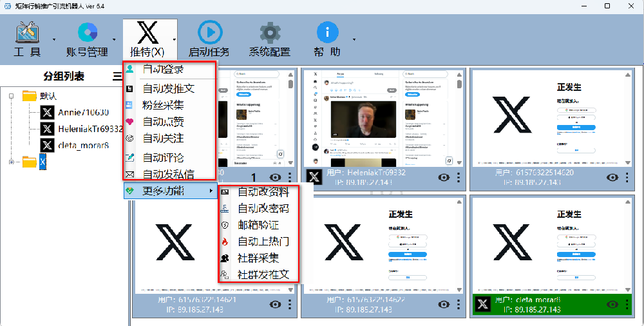This screenshot has width=644, height=326.
Task: Click X logo on green cleta_morar8 card
Action: pos(483,304)
